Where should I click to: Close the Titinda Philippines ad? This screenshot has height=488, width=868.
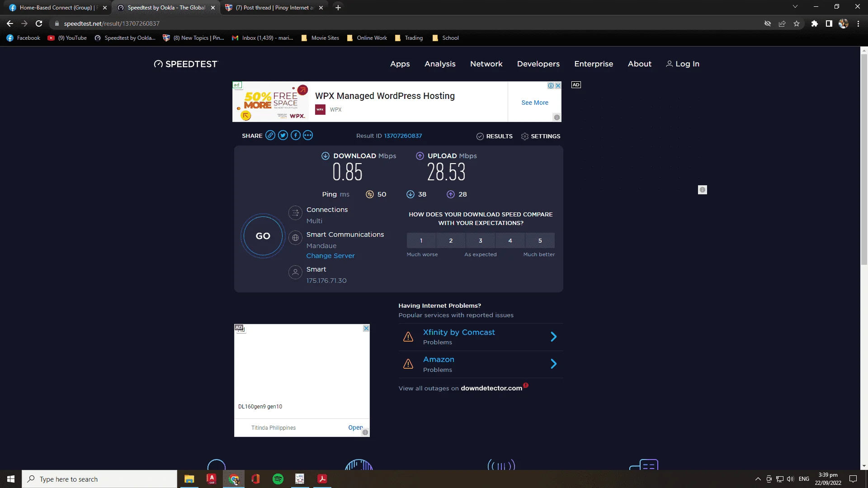point(366,328)
